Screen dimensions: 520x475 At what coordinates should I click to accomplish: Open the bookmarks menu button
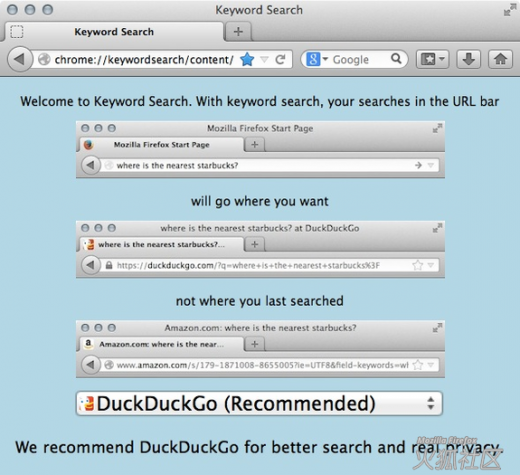[x=432, y=59]
